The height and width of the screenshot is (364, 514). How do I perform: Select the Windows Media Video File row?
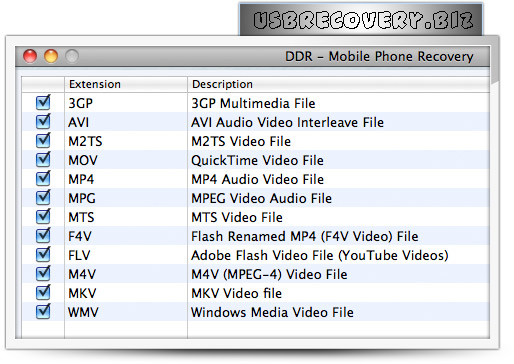tap(256, 312)
